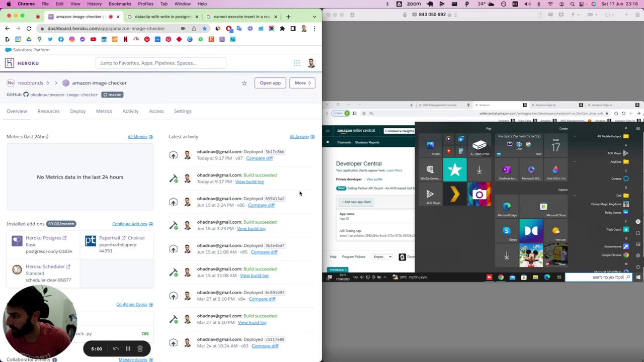
Task: Click the Windows taskbar search box
Action: coord(599,277)
